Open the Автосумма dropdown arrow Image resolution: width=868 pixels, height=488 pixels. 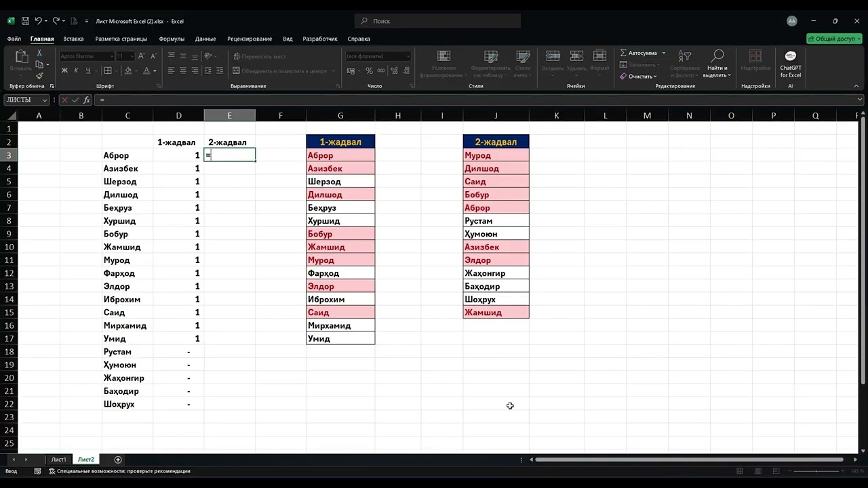point(664,53)
